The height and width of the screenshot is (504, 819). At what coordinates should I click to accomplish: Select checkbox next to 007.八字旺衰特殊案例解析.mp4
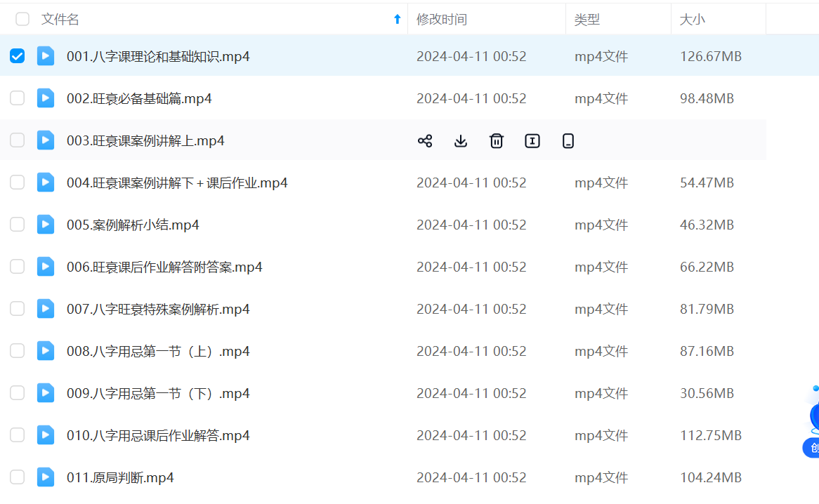pos(18,309)
